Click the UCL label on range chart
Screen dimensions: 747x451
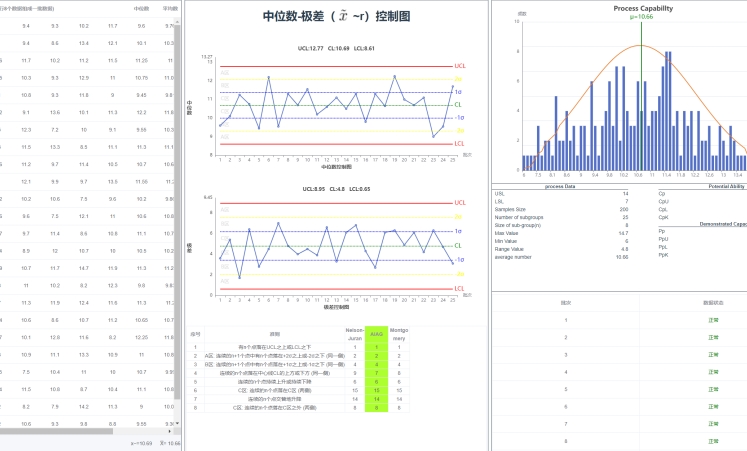[x=459, y=203]
